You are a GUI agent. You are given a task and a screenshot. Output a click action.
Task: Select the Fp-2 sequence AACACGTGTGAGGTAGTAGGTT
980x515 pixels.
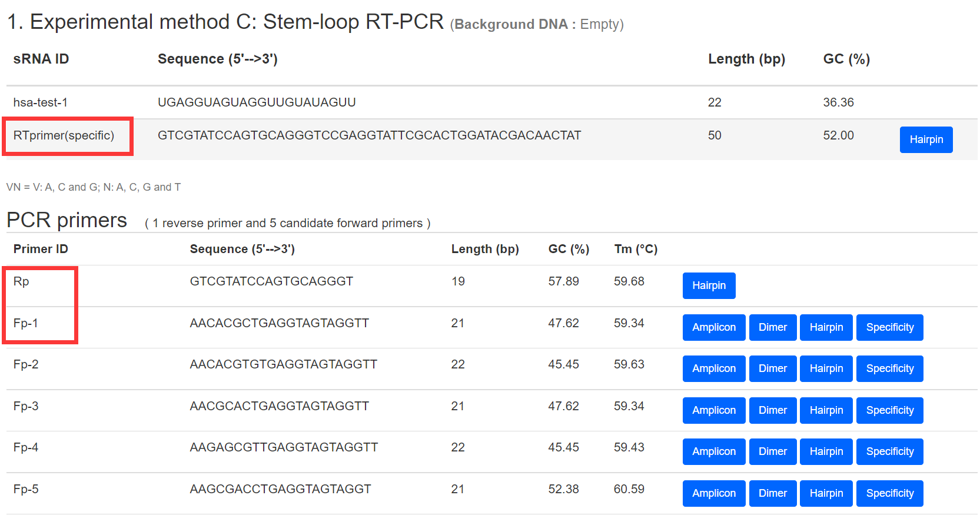(283, 364)
